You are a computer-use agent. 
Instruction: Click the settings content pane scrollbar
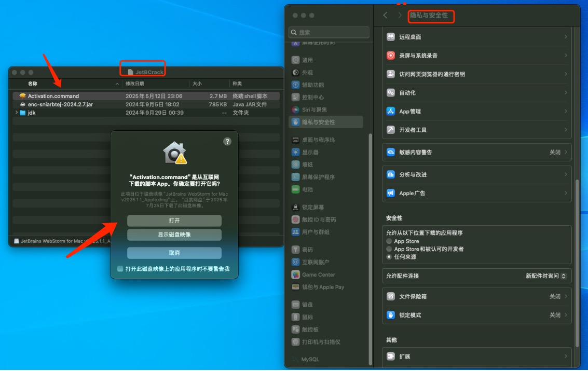tap(577, 264)
